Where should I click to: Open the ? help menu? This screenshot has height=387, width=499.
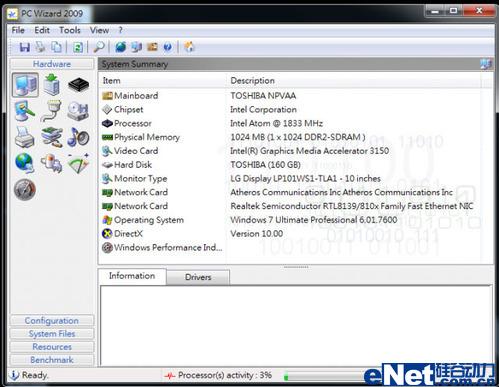(120, 30)
